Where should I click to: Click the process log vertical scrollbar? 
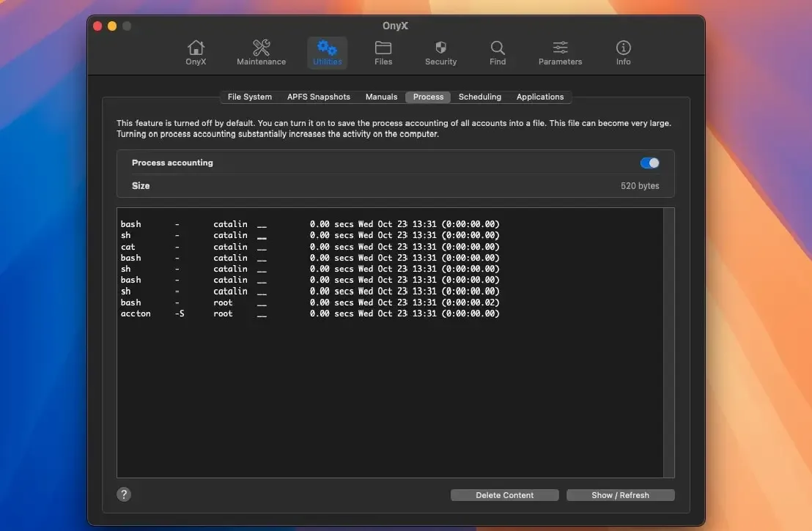[668, 343]
